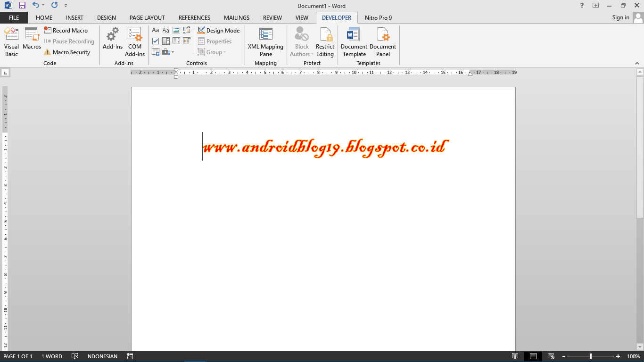Click the Document Template icon
This screenshot has height=362, width=644.
(354, 41)
